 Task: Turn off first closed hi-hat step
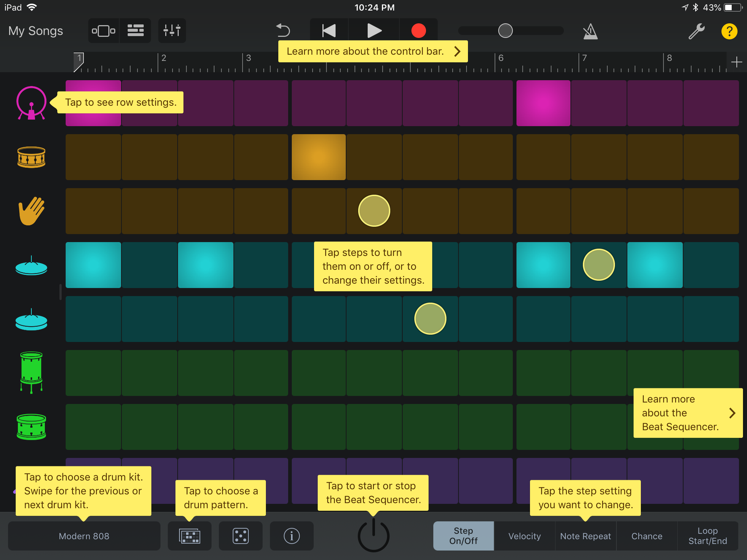[x=93, y=265]
